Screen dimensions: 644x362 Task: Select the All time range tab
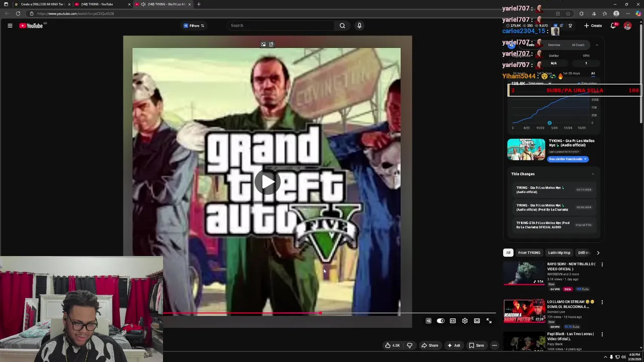click(x=593, y=73)
